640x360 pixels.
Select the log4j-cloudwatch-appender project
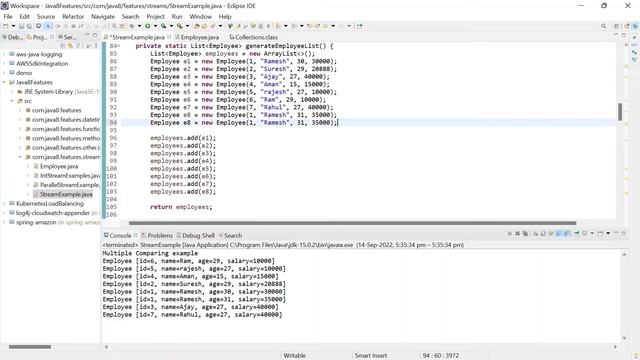point(53,213)
